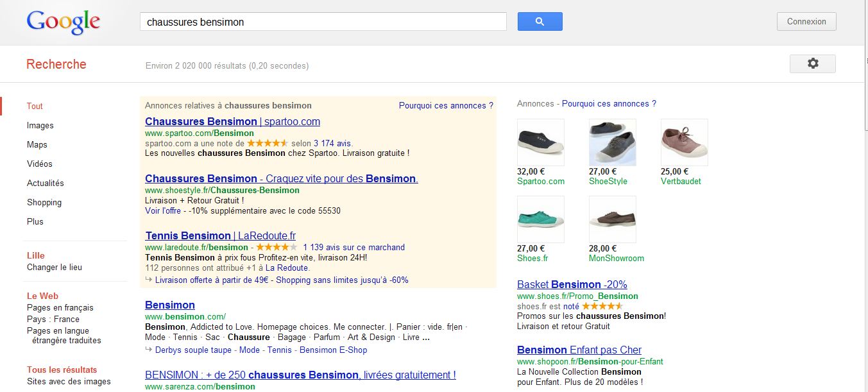Click Pourquoi ces annonces above shoe thumbnails
The image size is (868, 392).
point(609,104)
